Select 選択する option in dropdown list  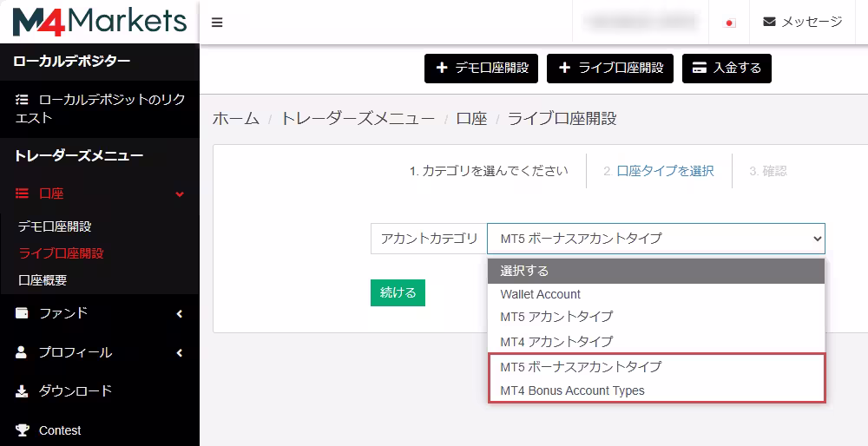click(656, 271)
